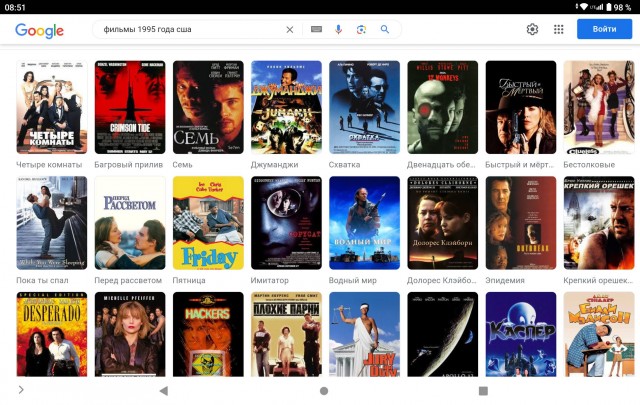Open the Крепкий орешек poster
640x405 pixels.
click(599, 223)
